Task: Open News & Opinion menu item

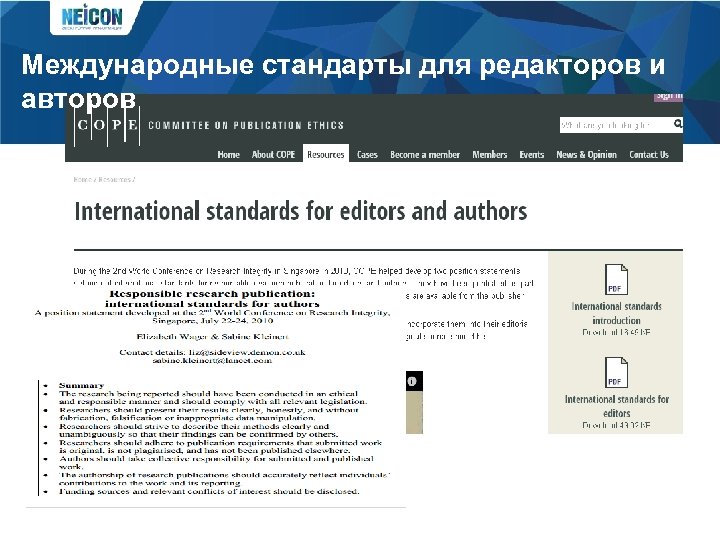Action: coord(586,155)
